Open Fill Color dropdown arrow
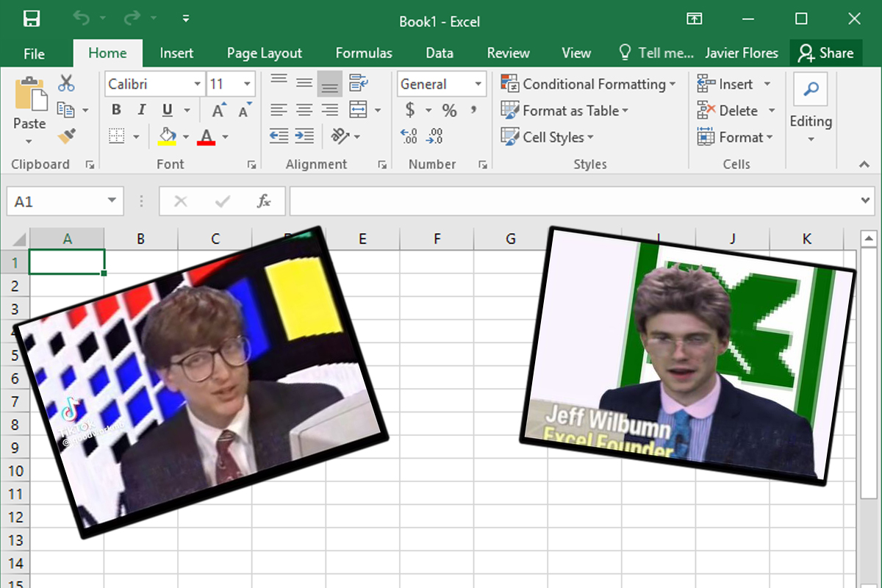This screenshot has width=882, height=588. [x=186, y=137]
